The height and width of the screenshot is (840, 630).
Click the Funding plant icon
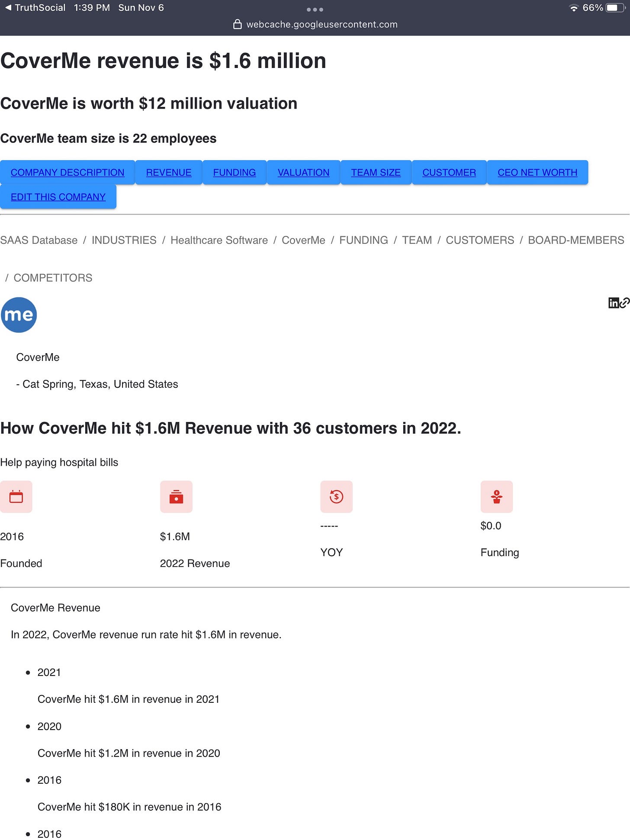click(x=497, y=497)
